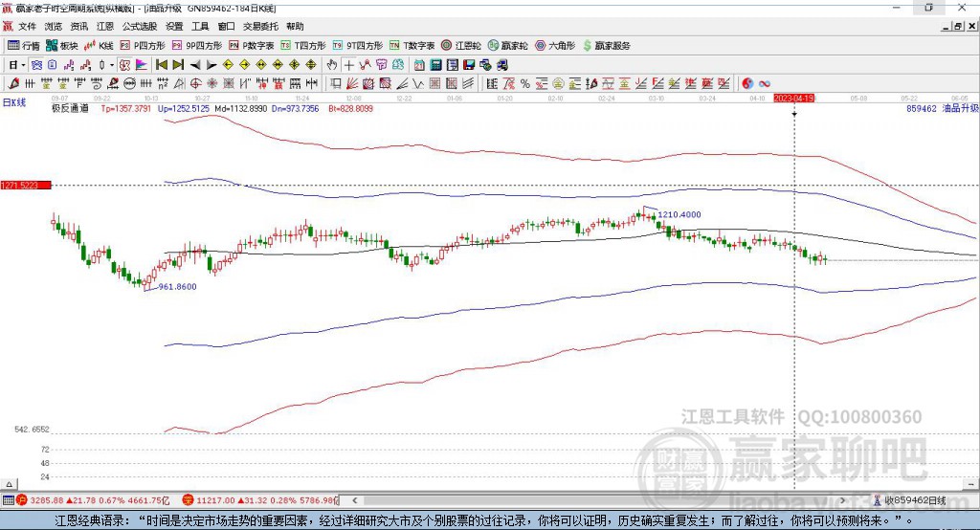980x530 pixels.
Task: Click the 极反通道 indicator label
Action: pos(70,108)
